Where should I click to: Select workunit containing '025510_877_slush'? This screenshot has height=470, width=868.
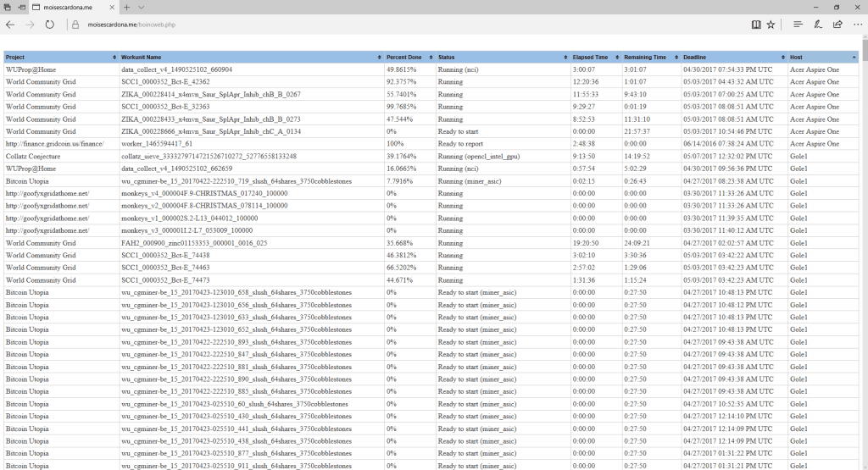coord(236,453)
